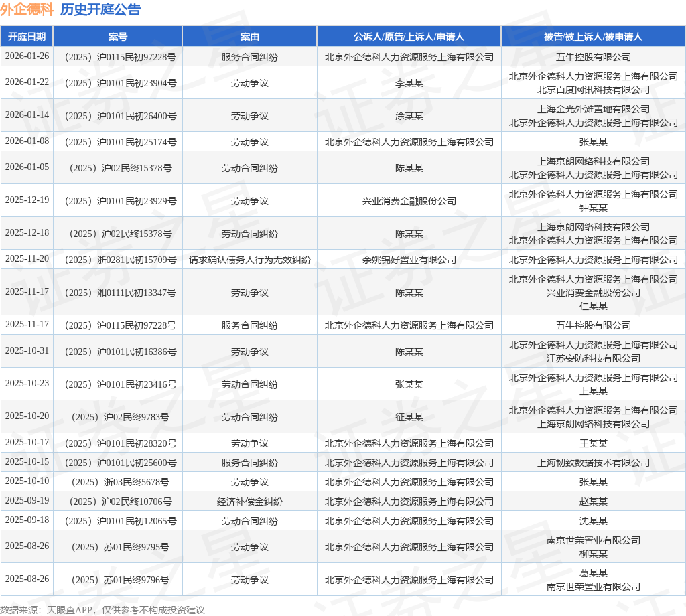The height and width of the screenshot is (616, 686).
Task: Click defendant 北京百度网讯科技有限公司
Action: point(594,90)
